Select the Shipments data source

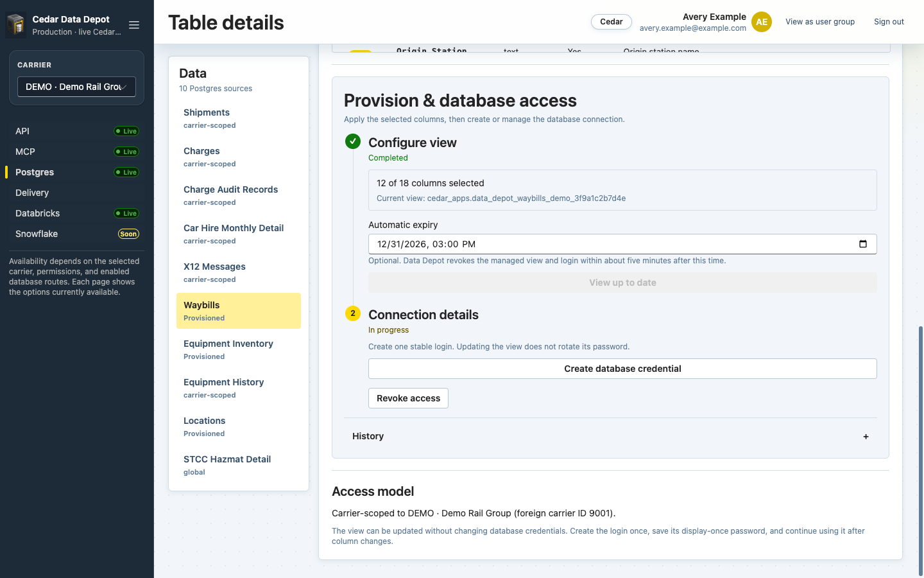point(239,118)
